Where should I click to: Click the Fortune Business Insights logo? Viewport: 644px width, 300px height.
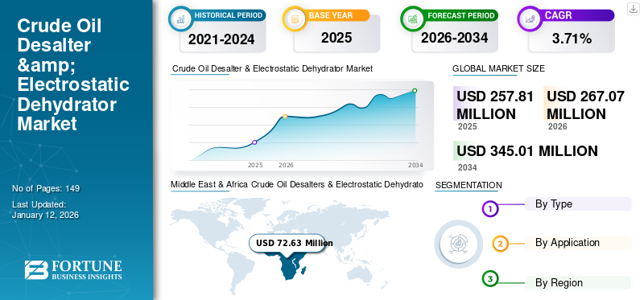(x=73, y=270)
